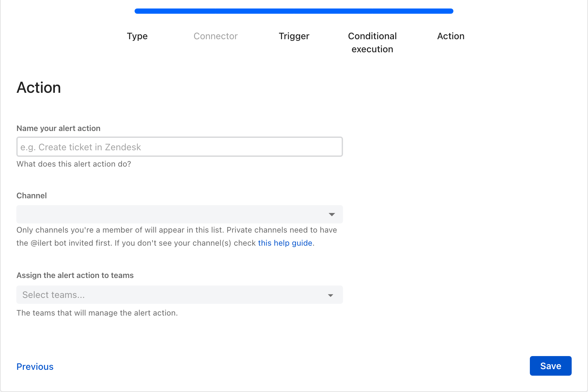
Task: Click 'What does this alert action do?' hint
Action: [x=74, y=164]
